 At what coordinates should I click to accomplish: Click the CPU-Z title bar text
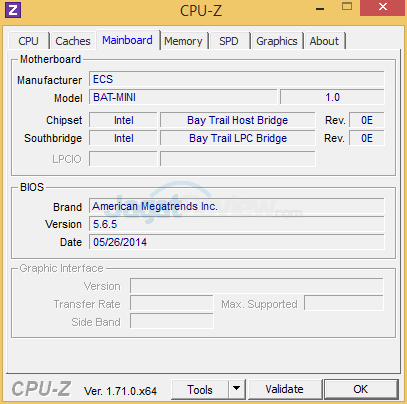[x=201, y=11]
